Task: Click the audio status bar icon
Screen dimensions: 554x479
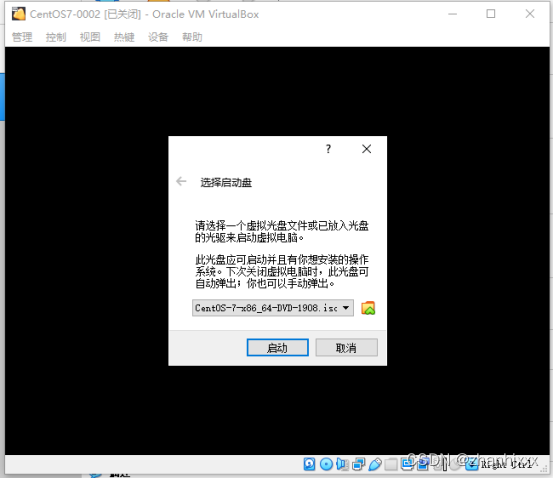Action: click(342, 464)
